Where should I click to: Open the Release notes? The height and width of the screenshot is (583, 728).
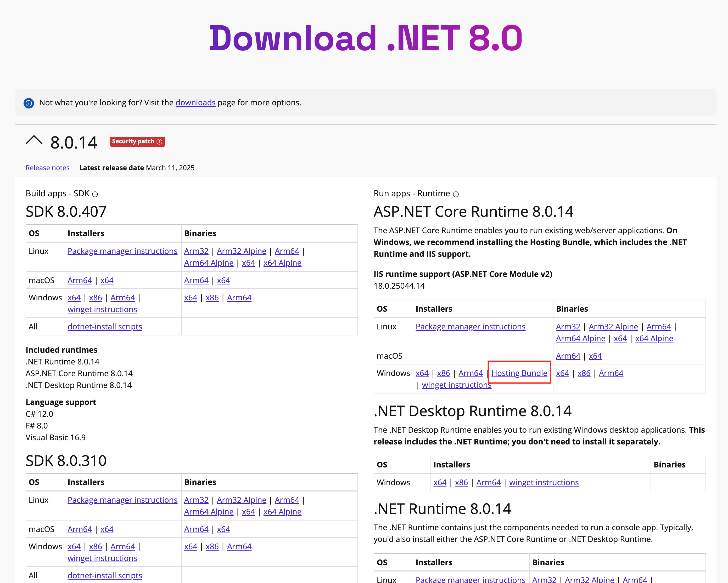point(47,168)
